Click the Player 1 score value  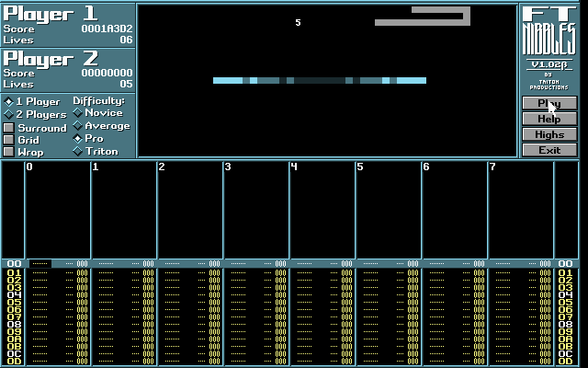point(107,29)
